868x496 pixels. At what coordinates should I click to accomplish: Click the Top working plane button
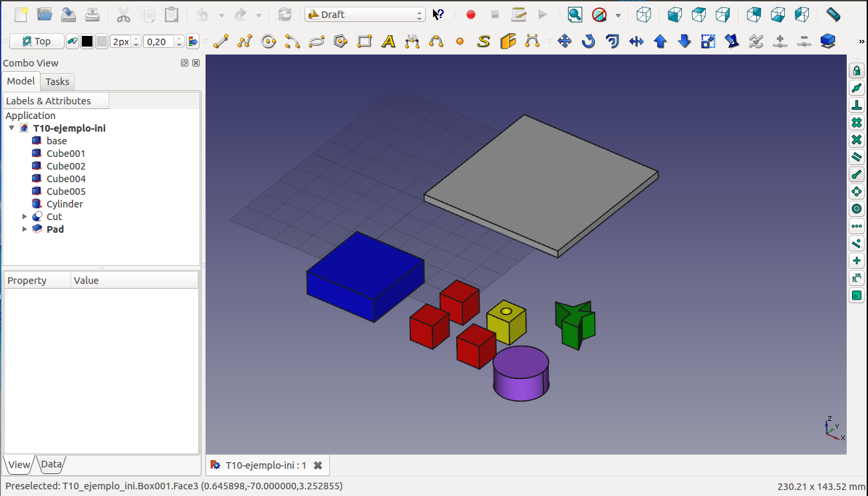click(37, 42)
